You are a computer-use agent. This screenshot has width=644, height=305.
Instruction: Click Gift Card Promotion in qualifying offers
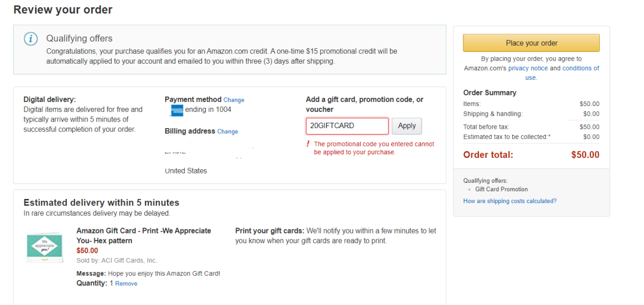tap(501, 189)
